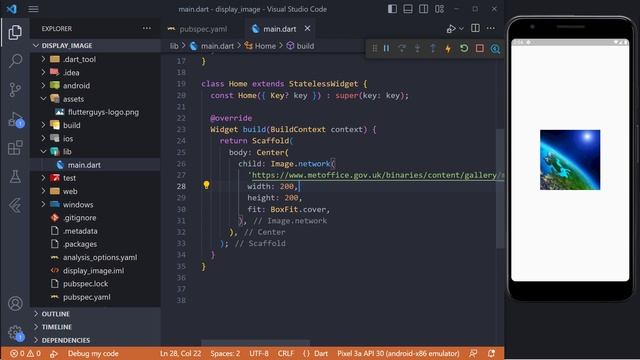Viewport: 640px width, 360px height.
Task: Toggle the primary side bar layout button
Action: pos(392,9)
